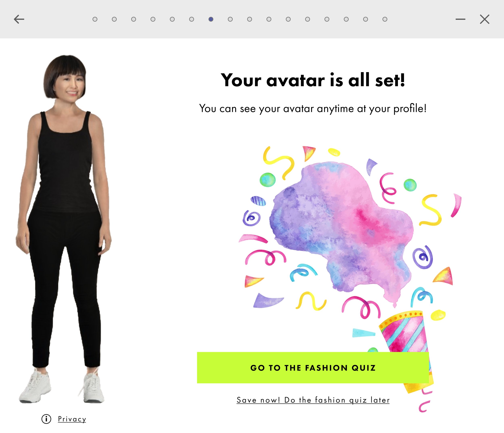Select the second progress step dot
Screen dimensions: 504x433
click(114, 19)
